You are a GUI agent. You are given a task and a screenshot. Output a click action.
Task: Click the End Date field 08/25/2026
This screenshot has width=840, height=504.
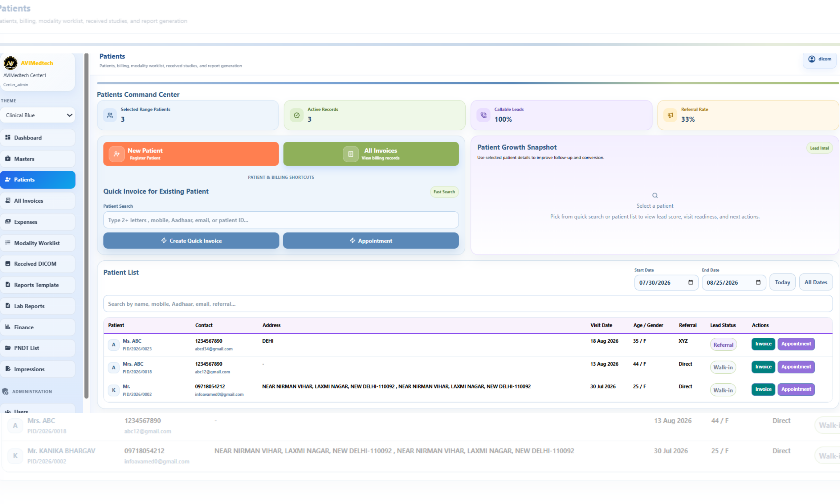(x=734, y=283)
